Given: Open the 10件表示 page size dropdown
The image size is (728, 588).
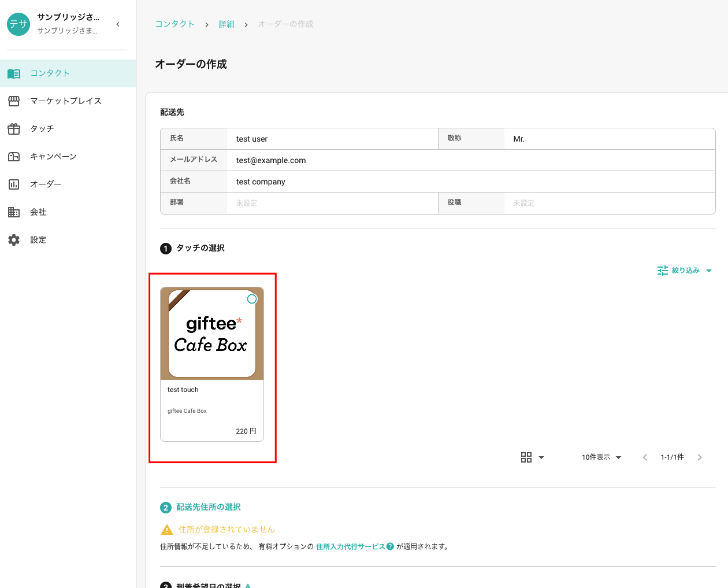Looking at the screenshot, I should point(601,457).
